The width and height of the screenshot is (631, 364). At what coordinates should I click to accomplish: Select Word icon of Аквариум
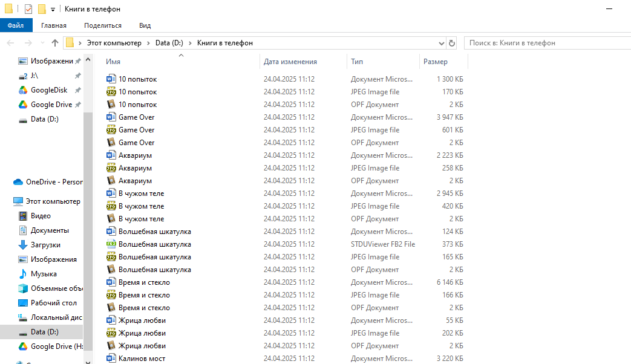(111, 155)
